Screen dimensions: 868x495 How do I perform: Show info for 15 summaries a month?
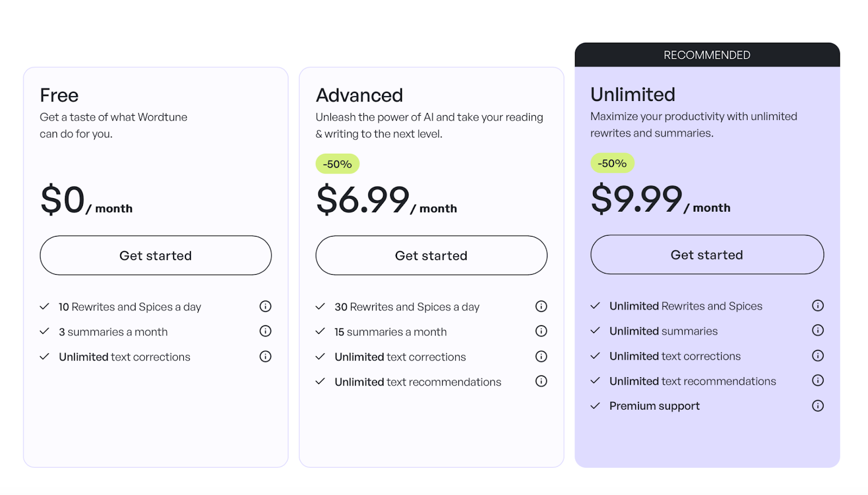pyautogui.click(x=541, y=331)
